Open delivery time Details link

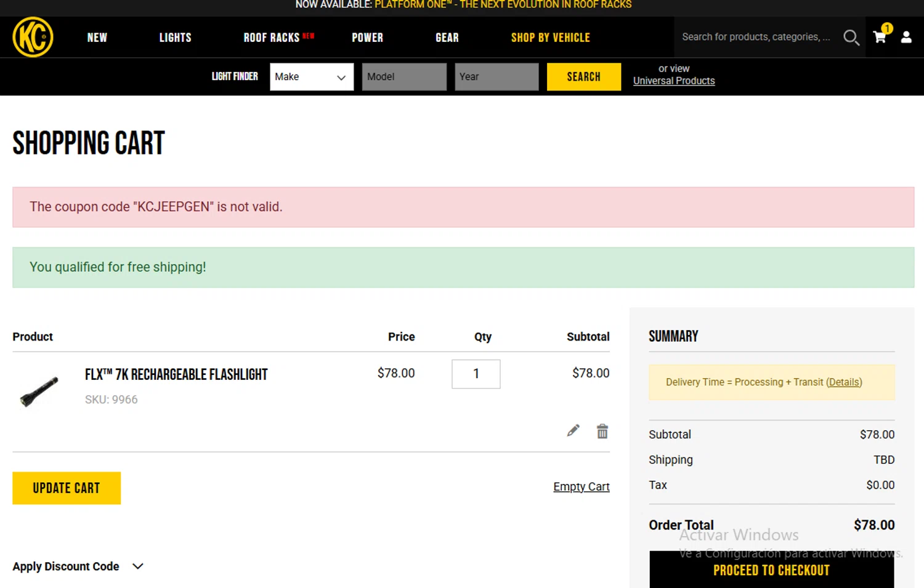[844, 382]
